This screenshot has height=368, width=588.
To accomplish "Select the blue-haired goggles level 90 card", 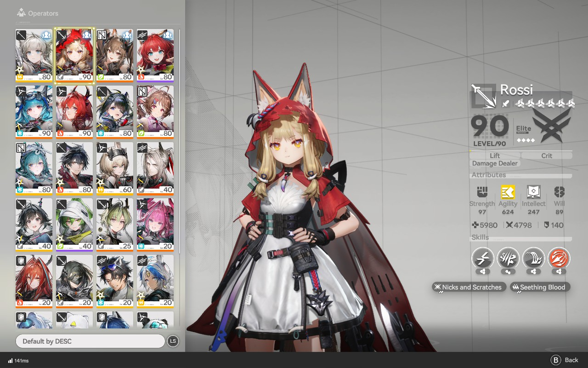I will pyautogui.click(x=34, y=112).
